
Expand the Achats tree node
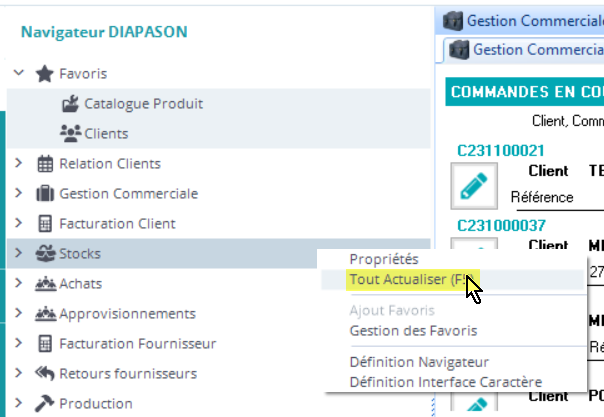(18, 283)
